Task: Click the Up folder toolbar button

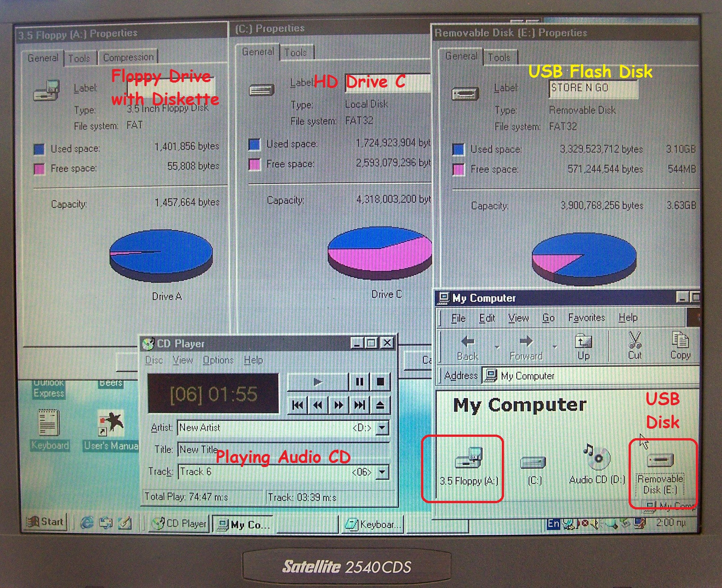Action: click(583, 347)
